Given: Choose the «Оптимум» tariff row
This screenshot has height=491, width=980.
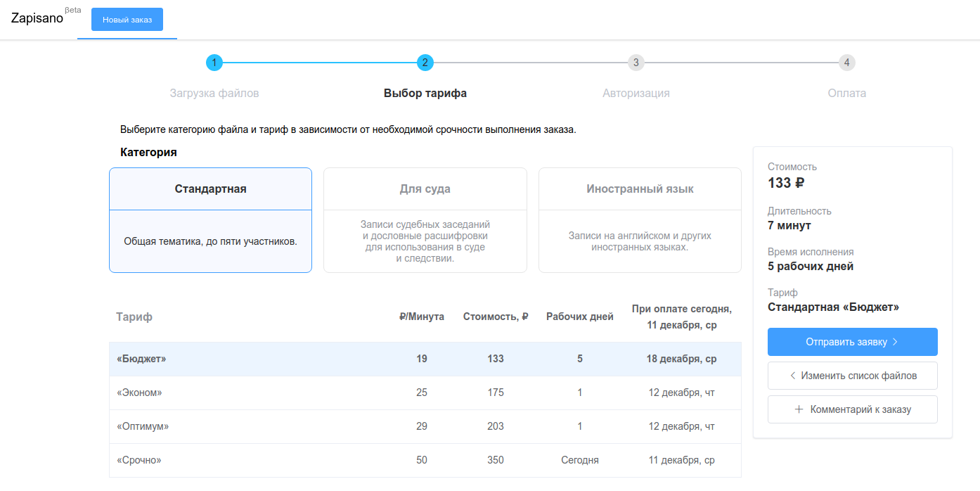Looking at the screenshot, I should click(x=425, y=426).
